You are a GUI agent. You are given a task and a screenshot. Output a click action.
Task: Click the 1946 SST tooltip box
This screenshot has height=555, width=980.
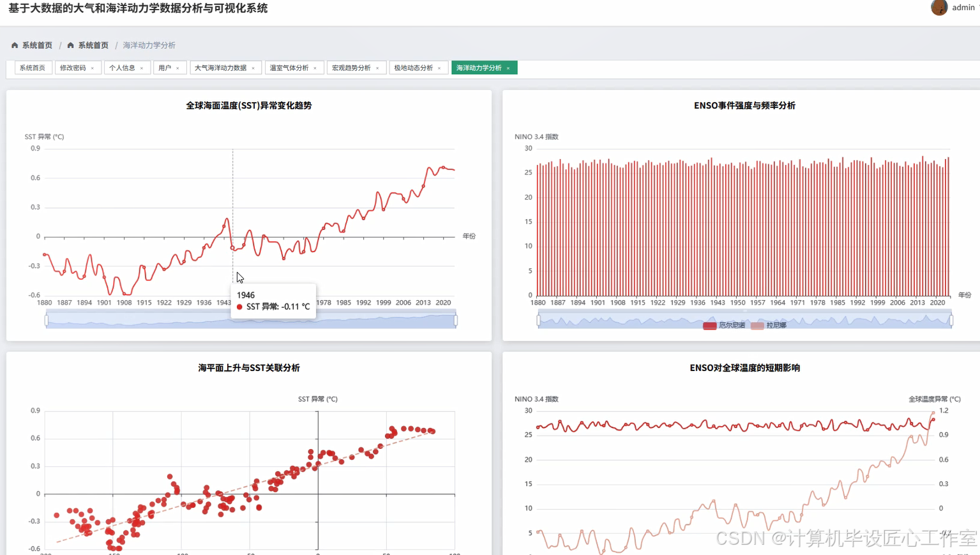(x=273, y=301)
